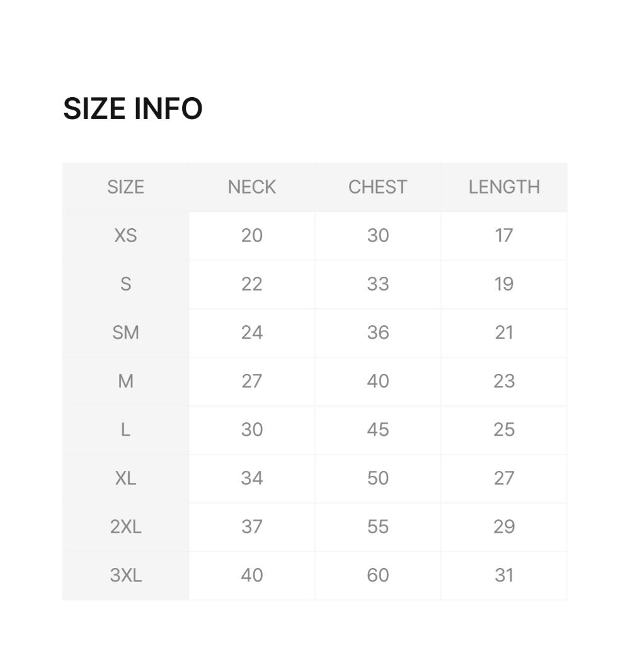Click the chest value 33 for S
Image resolution: width=630 pixels, height=672 pixels.
click(378, 284)
